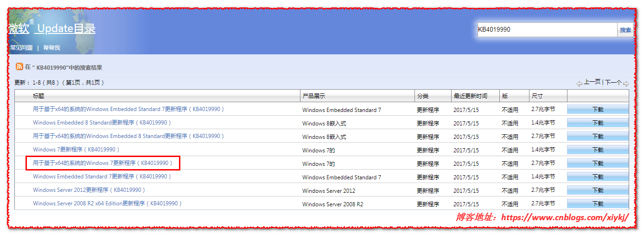Open x64 Windows Embedded 8 Standard update link

(x=128, y=136)
